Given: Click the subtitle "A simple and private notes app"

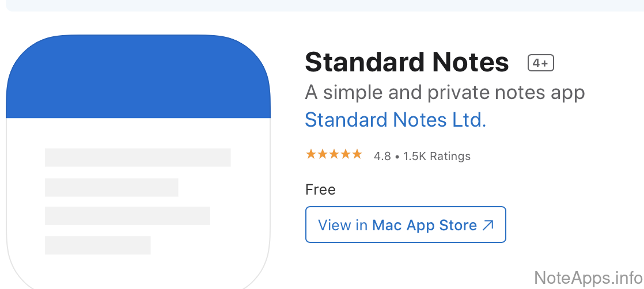Looking at the screenshot, I should click(x=445, y=92).
